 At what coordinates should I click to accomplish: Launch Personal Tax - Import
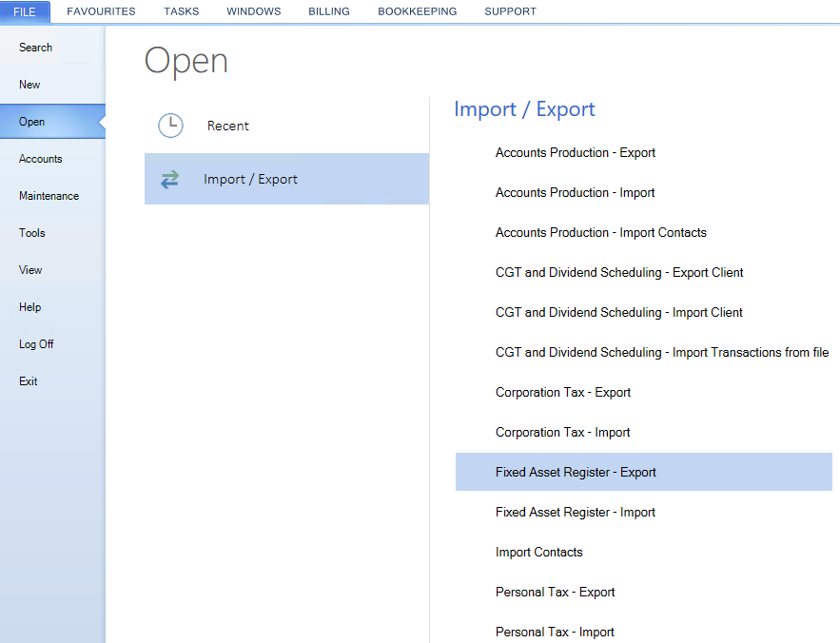[x=643, y=632]
